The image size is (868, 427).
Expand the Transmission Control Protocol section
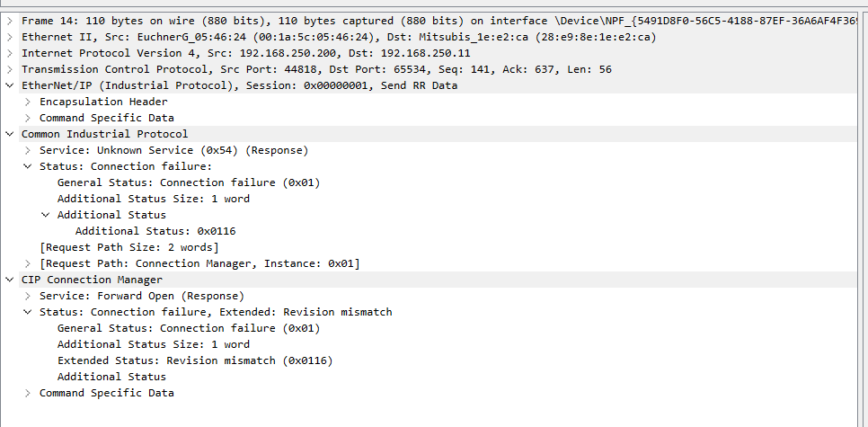[x=9, y=69]
